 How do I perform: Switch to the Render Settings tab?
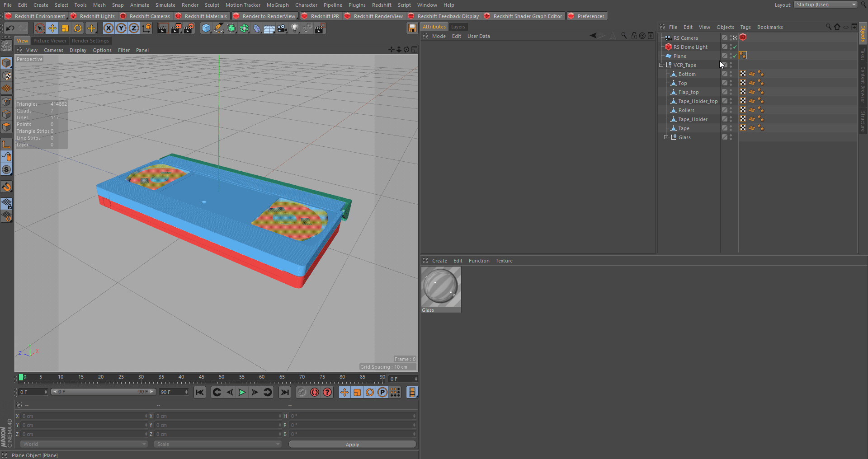(90, 41)
